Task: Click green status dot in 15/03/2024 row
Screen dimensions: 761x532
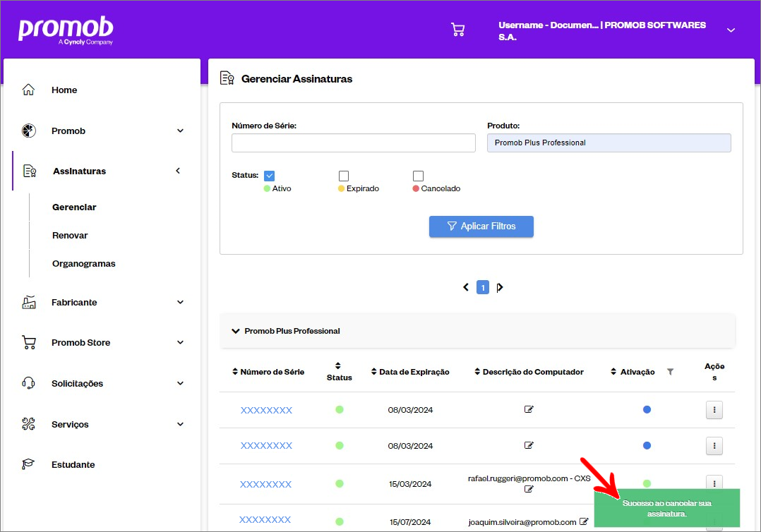Action: pyautogui.click(x=340, y=483)
